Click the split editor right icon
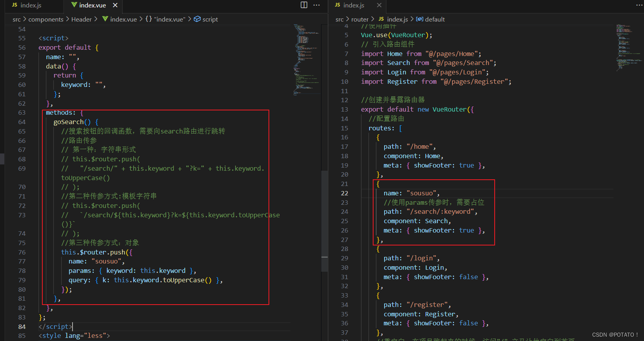Screen dimensions: 644x341 click(304, 5)
